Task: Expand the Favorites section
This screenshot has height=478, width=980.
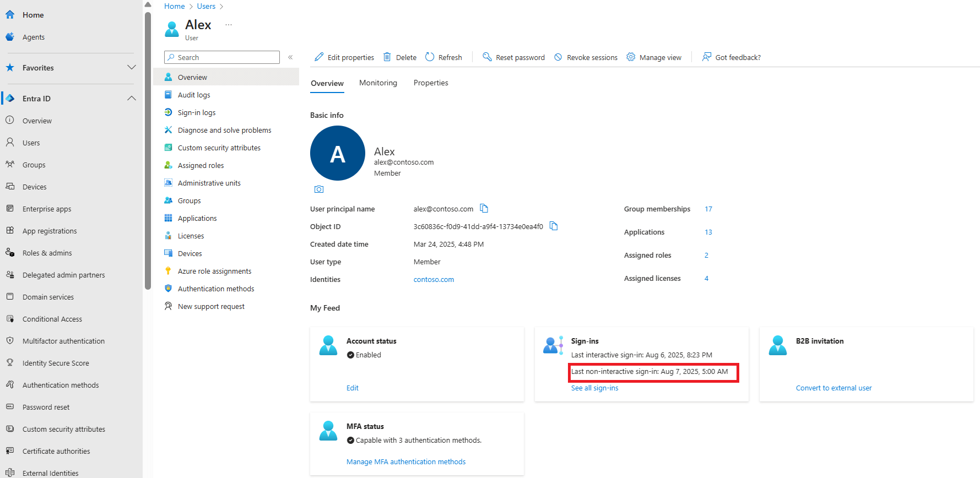Action: pyautogui.click(x=132, y=68)
